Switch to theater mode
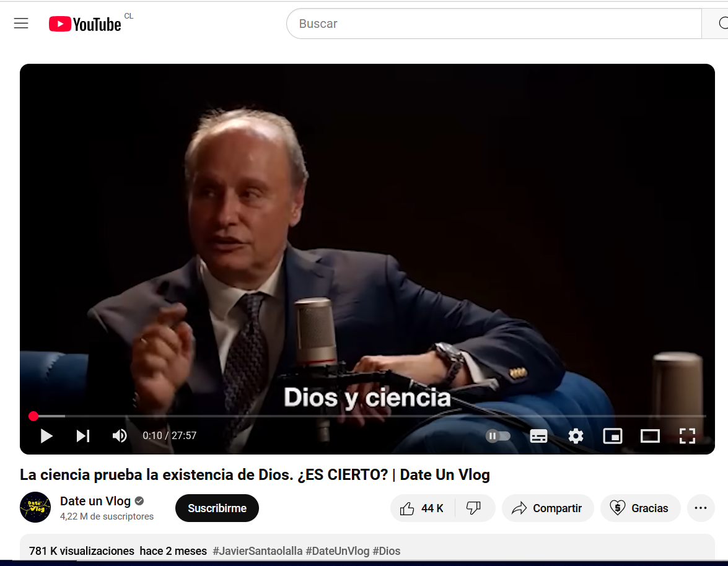 (650, 436)
